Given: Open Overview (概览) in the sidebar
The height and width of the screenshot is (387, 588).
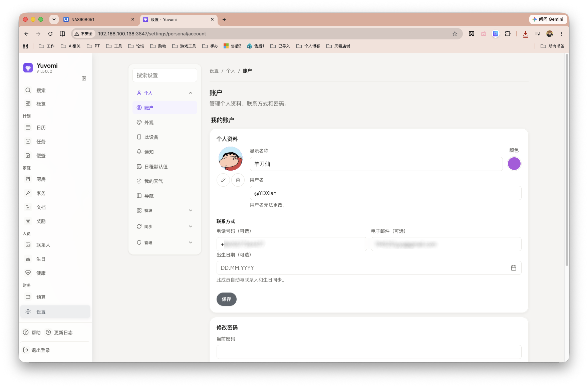Looking at the screenshot, I should coord(55,104).
